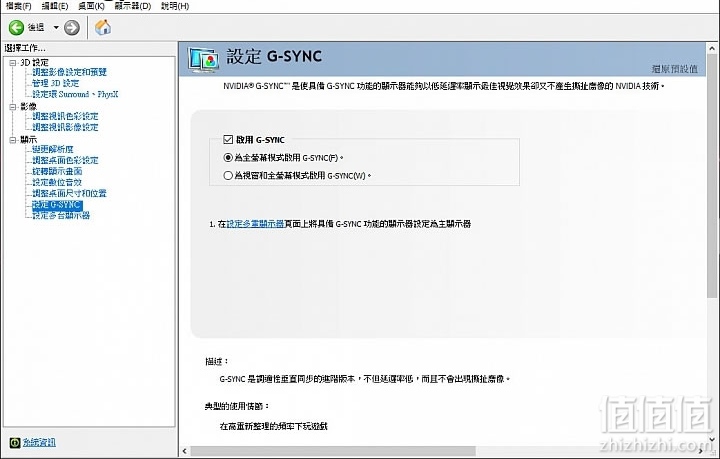Viewport: 720px width, 459px height.
Task: Click the 選擇工作... panel title
Action: pyautogui.click(x=25, y=48)
